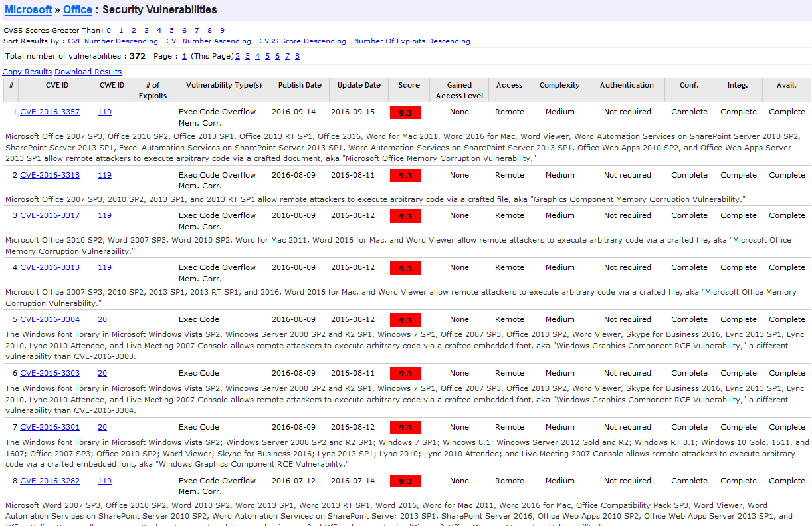Open CVE-2016-3301 details

[50, 428]
